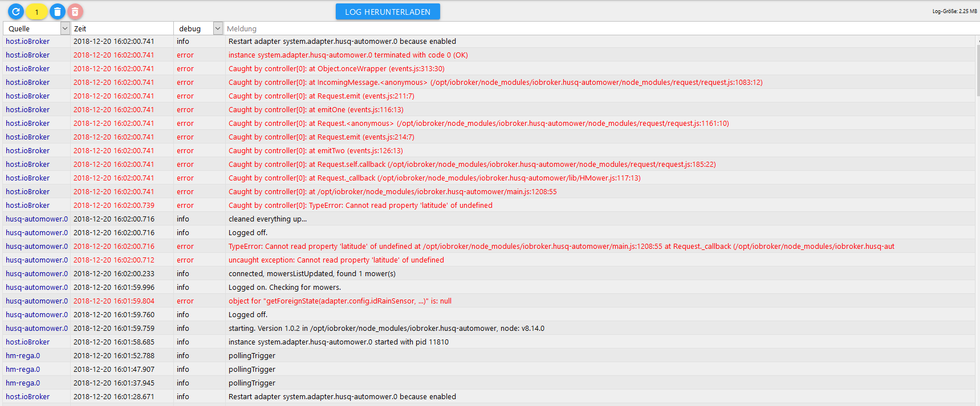The height and width of the screenshot is (406, 980).
Task: Select the request.js:1161:10 error message
Action: 479,124
